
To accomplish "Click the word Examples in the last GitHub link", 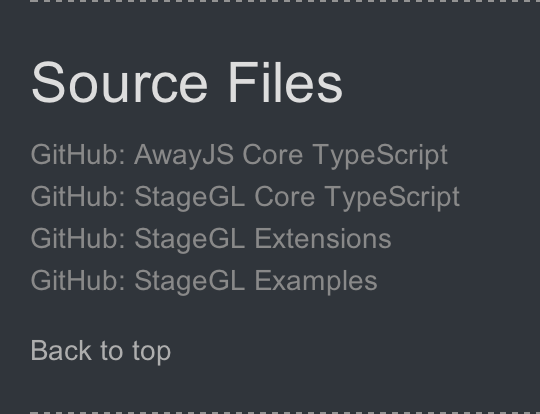I will 316,281.
